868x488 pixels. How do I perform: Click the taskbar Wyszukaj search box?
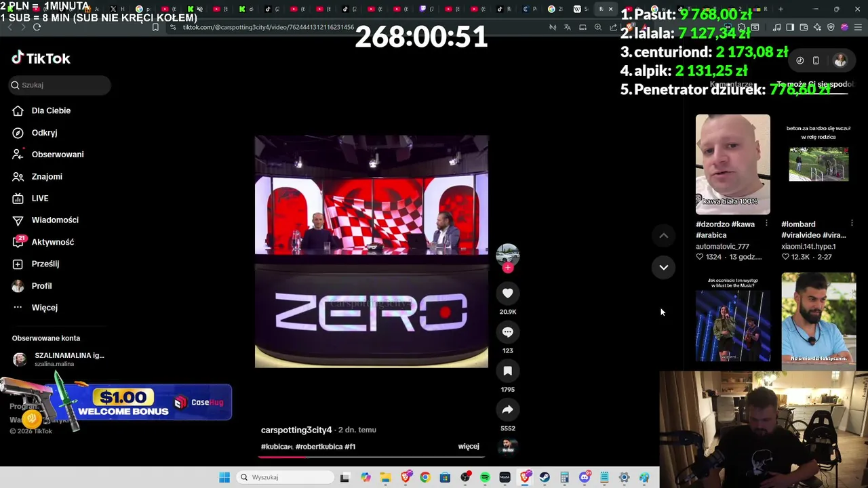pos(283,477)
